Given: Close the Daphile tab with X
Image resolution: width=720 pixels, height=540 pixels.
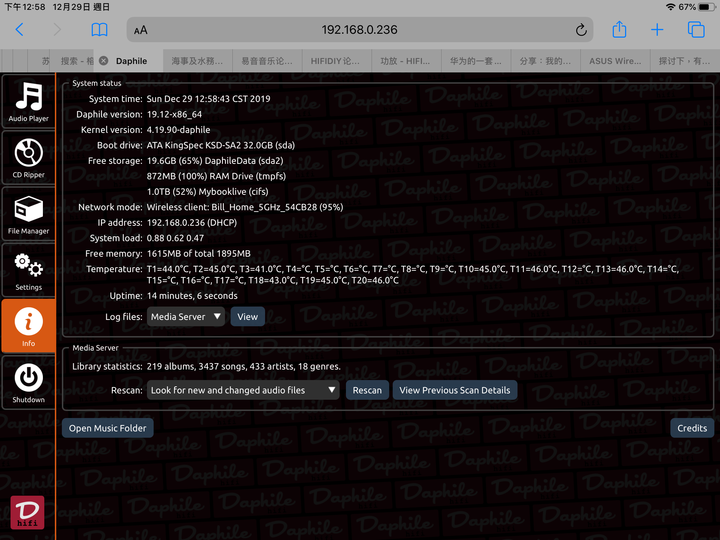Looking at the screenshot, I should click(104, 61).
